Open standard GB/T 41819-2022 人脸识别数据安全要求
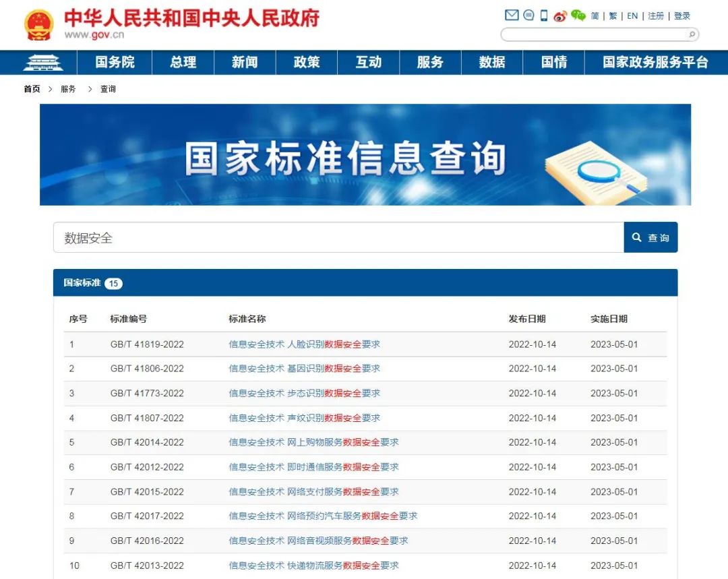The image size is (728, 579). tap(303, 344)
